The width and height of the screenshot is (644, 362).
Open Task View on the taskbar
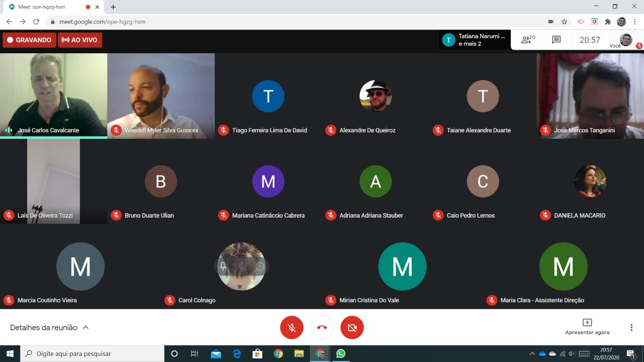(195, 353)
